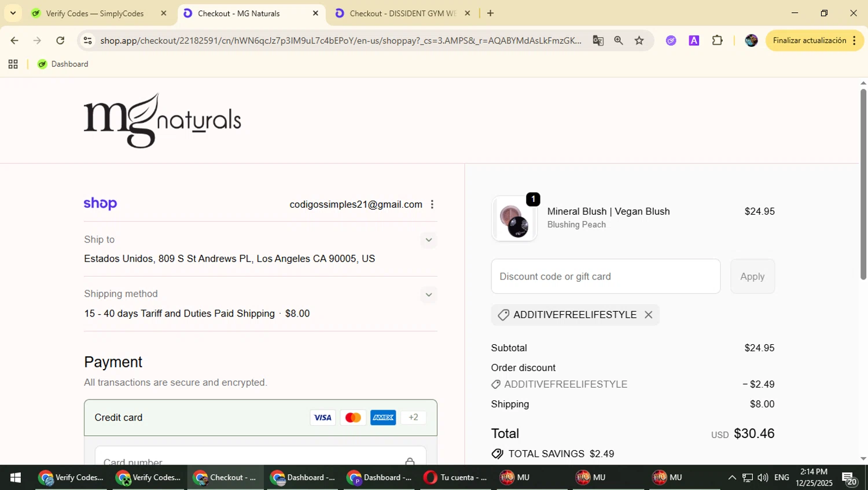868x490 pixels.
Task: Open the network icon in system tray
Action: click(748, 478)
